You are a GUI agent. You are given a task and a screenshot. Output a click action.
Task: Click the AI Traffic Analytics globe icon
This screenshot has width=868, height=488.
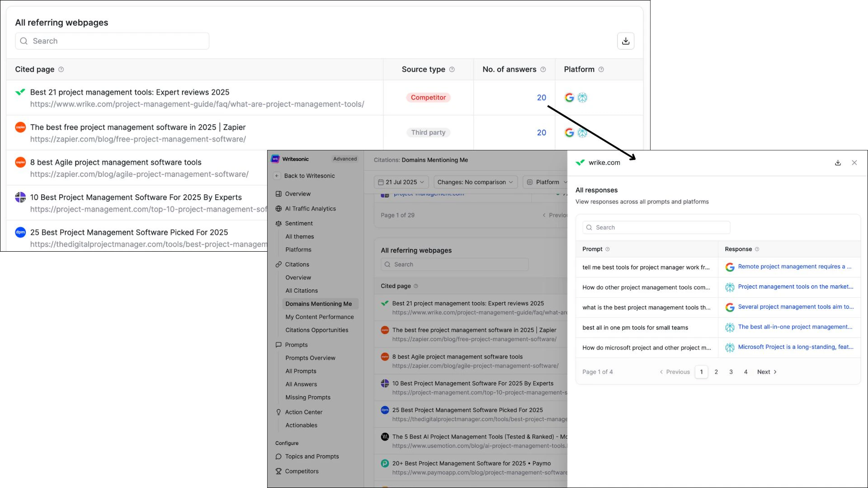(278, 209)
